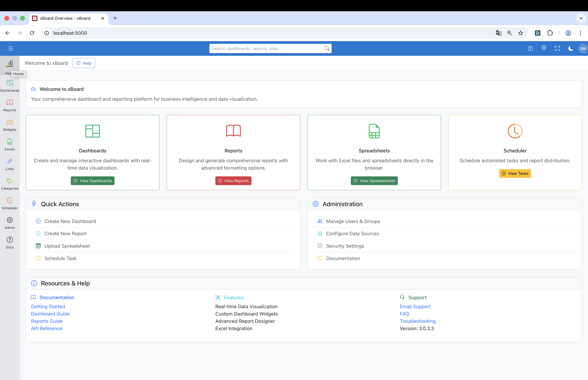Open the Dashboard Guide link
The width and height of the screenshot is (588, 380).
pos(50,314)
